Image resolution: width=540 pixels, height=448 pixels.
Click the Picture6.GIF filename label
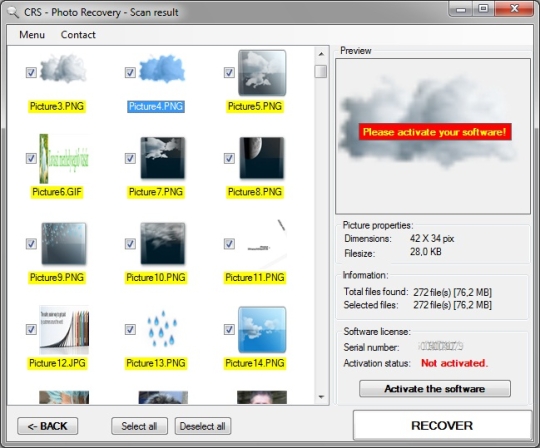57,192
